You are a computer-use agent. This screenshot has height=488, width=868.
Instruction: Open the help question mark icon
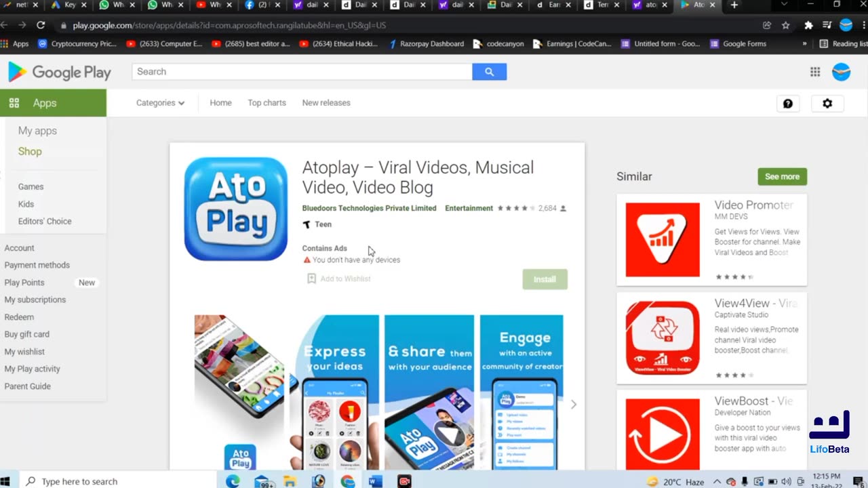tap(787, 104)
